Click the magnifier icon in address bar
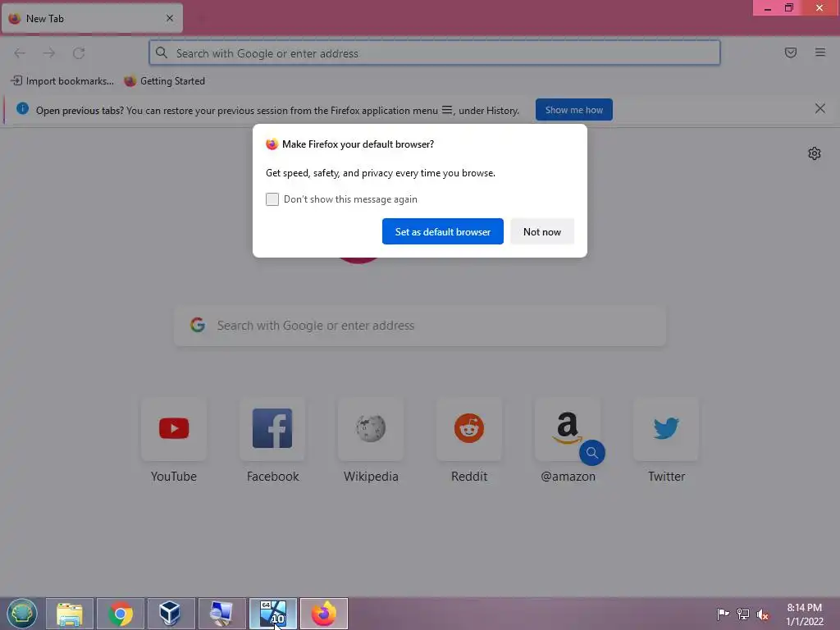 click(x=162, y=52)
